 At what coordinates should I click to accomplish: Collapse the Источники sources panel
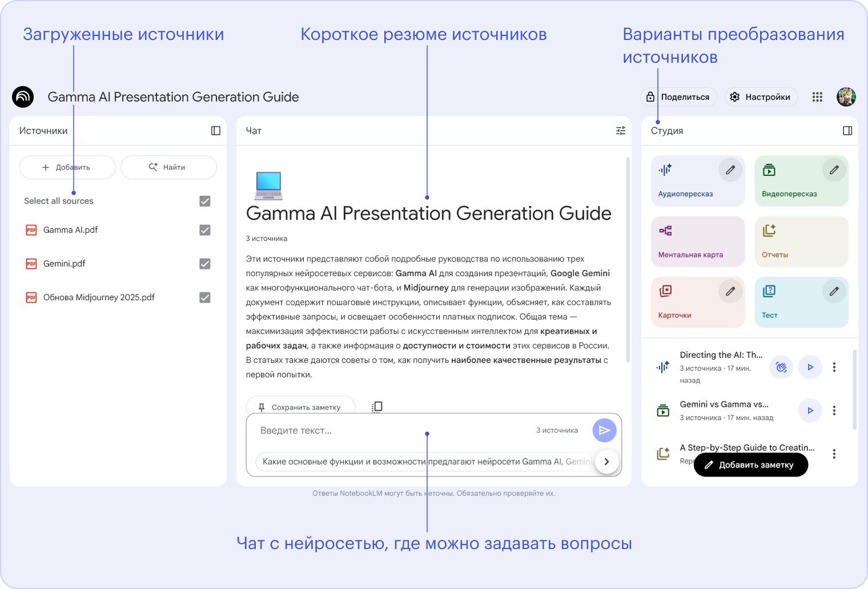pyautogui.click(x=215, y=131)
